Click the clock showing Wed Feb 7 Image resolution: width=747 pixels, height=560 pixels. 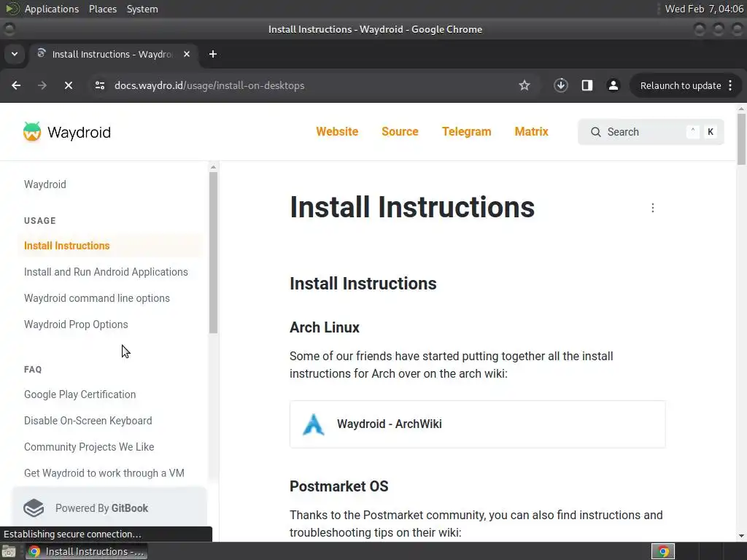point(704,9)
